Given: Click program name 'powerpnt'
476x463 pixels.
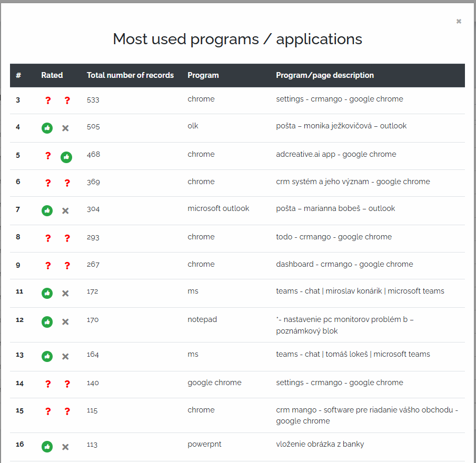Looking at the screenshot, I should click(204, 444).
